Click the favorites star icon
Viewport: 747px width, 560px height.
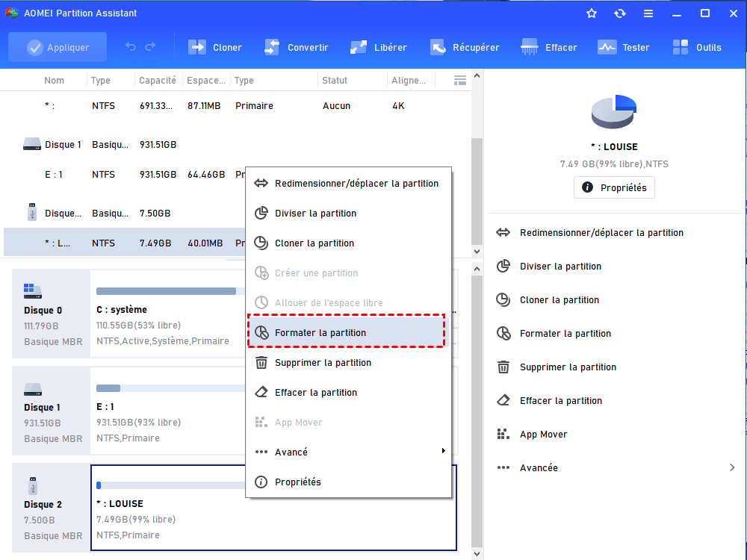(592, 13)
